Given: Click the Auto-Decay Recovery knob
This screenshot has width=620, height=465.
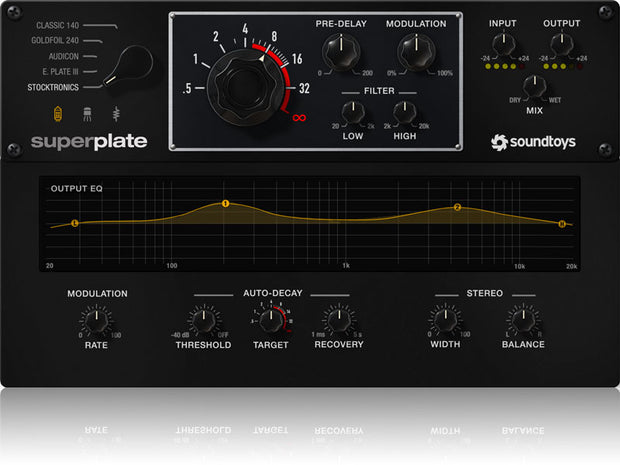Looking at the screenshot, I should click(x=339, y=320).
